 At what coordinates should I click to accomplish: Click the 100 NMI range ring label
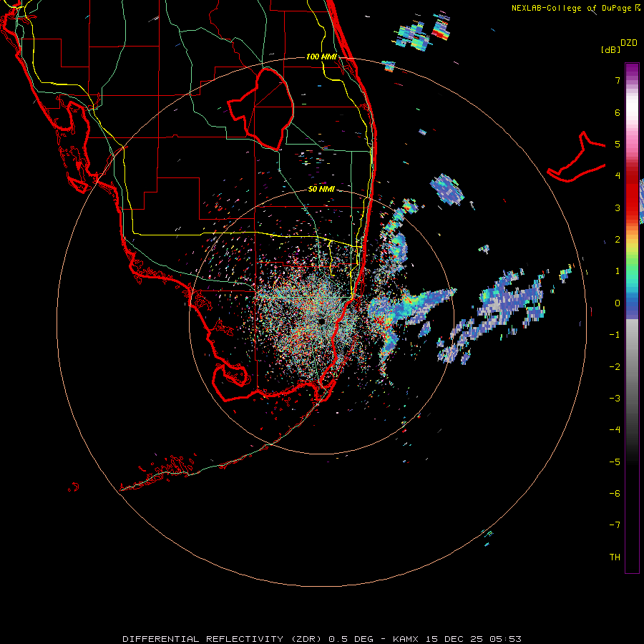pyautogui.click(x=321, y=57)
